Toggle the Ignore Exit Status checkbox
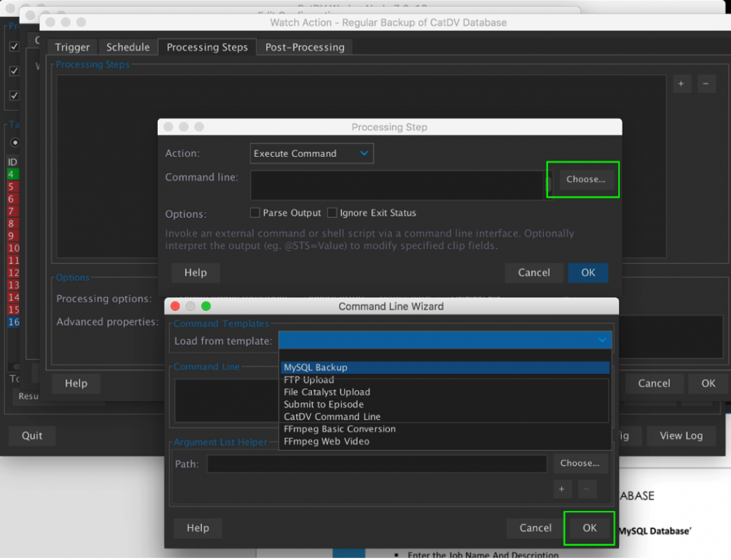731x560 pixels. [x=332, y=213]
